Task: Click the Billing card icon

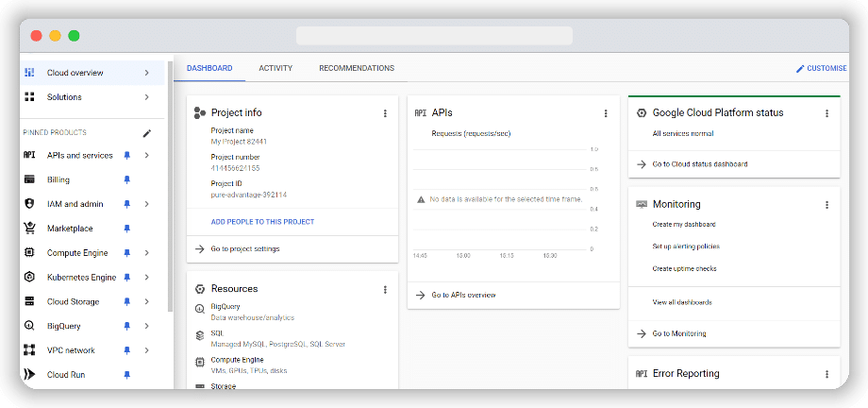Action: [x=29, y=179]
